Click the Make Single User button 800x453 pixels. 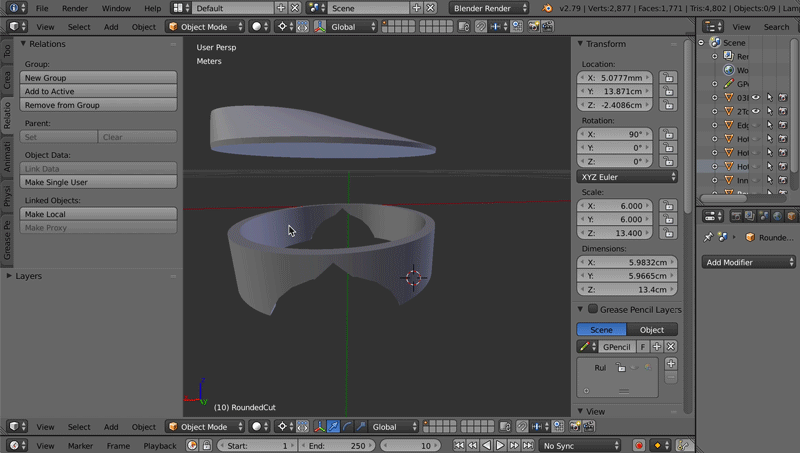tap(98, 182)
